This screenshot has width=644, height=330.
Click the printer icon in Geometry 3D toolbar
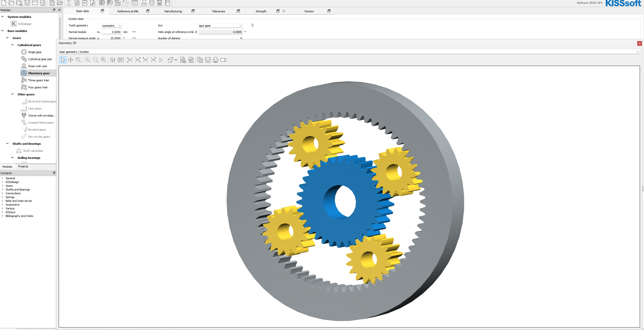click(216, 60)
